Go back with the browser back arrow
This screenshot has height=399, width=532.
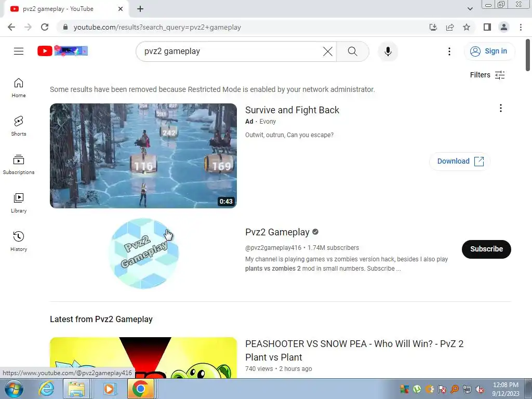pos(11,27)
